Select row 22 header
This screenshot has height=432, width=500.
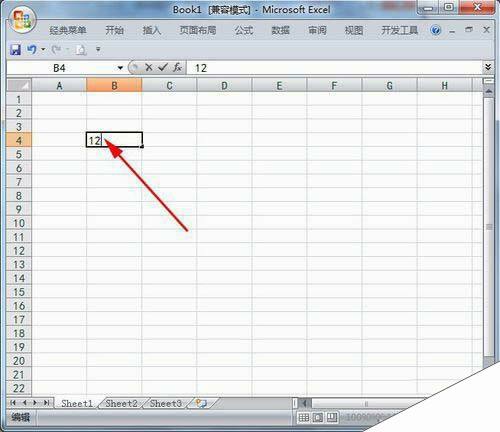click(x=19, y=388)
